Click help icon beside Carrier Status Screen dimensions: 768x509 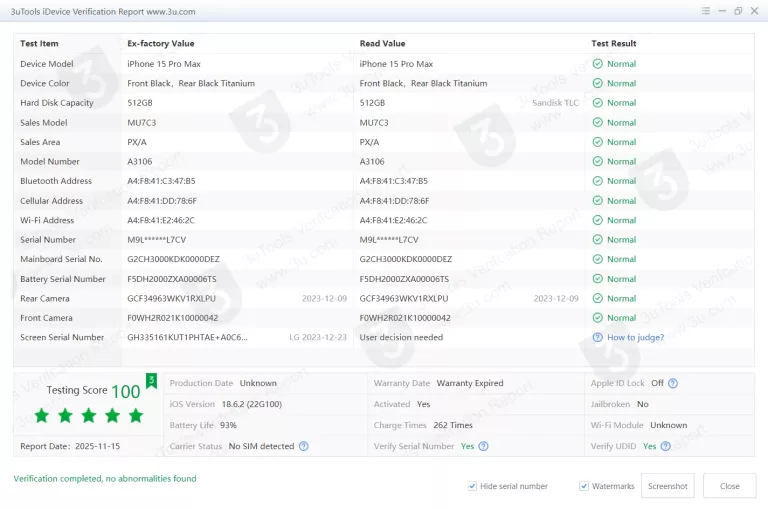tap(303, 446)
